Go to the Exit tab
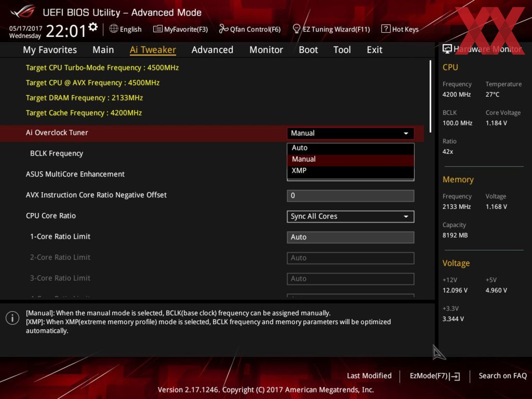Viewport: 532px width, 399px height. [374, 50]
